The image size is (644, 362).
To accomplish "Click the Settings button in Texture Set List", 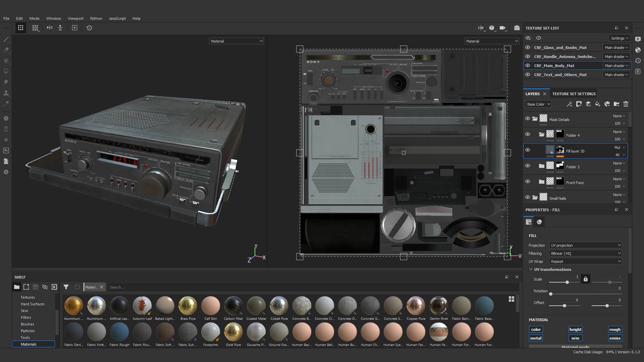I will pos(619,38).
